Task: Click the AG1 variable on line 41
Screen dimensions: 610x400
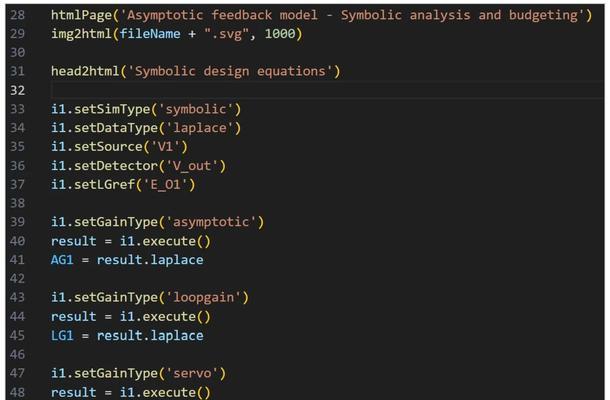Action: (x=62, y=260)
